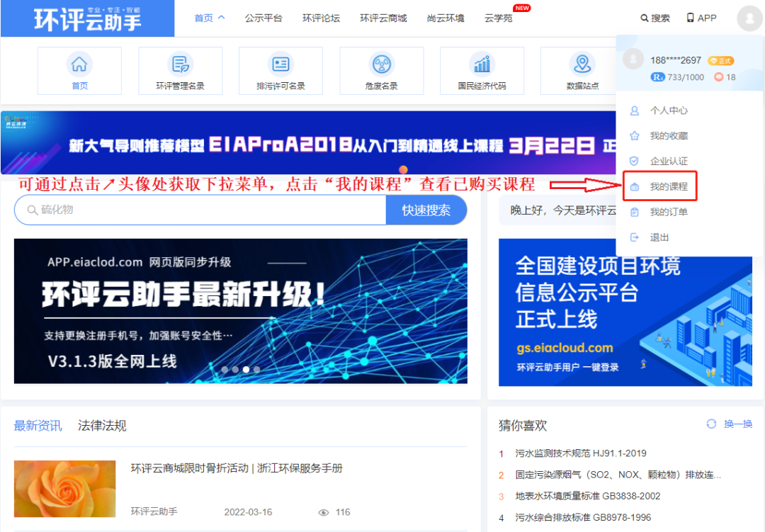Click the 搜索 link in header

pos(660,18)
